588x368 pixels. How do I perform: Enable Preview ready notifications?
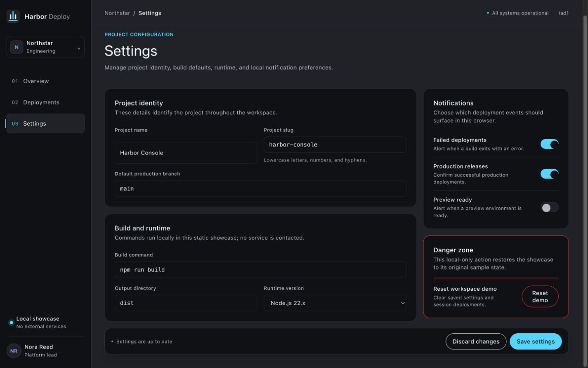[x=549, y=207]
